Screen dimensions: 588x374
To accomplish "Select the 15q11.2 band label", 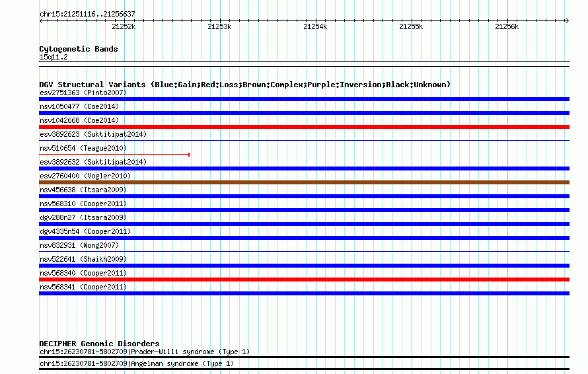I will point(54,57).
